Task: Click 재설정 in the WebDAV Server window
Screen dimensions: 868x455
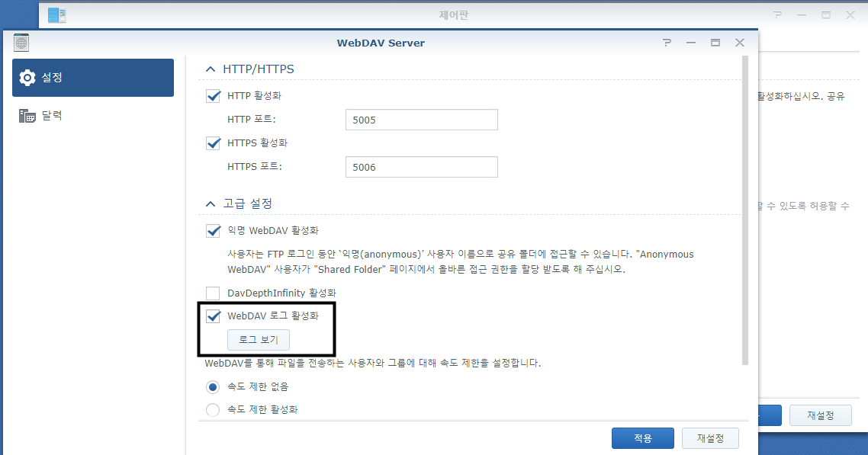Action: [x=710, y=438]
